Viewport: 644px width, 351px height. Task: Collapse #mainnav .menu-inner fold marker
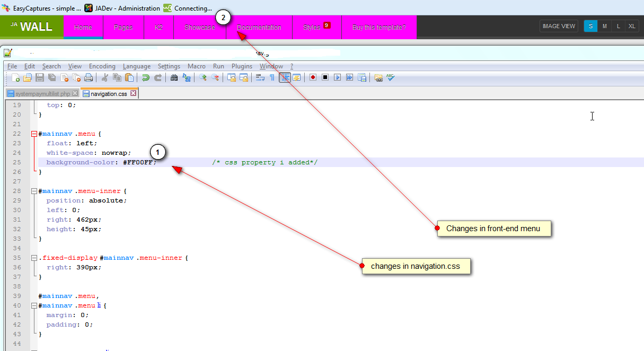tap(34, 191)
